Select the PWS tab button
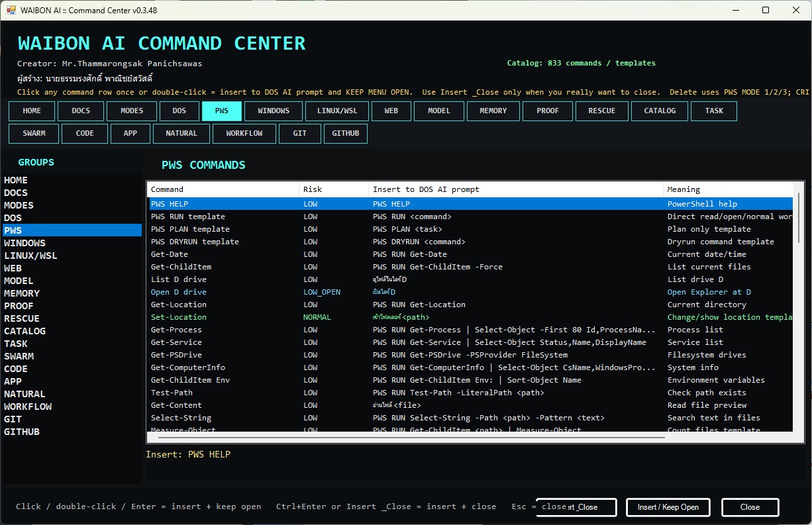812x525 pixels. (222, 111)
